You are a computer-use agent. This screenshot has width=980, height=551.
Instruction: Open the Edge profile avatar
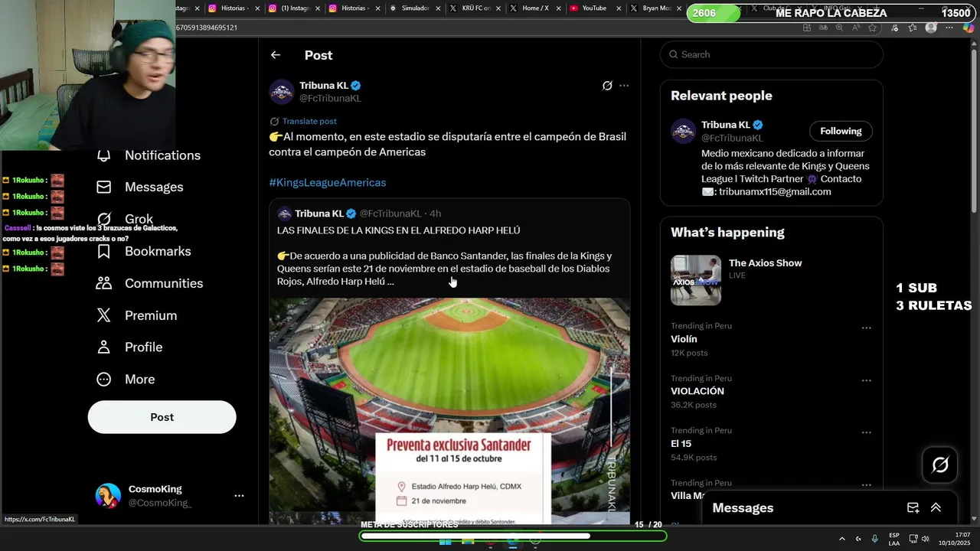[x=931, y=28]
